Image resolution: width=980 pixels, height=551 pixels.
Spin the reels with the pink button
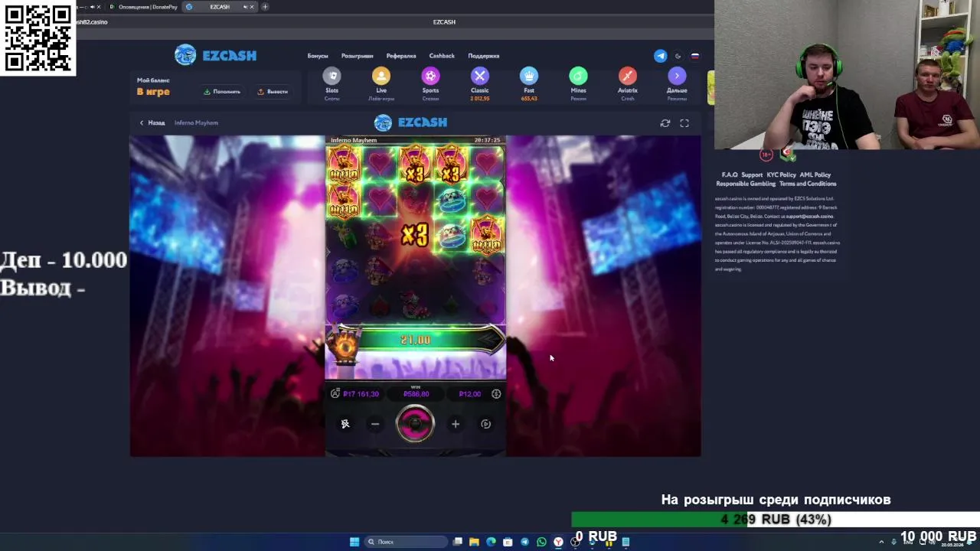coord(415,424)
